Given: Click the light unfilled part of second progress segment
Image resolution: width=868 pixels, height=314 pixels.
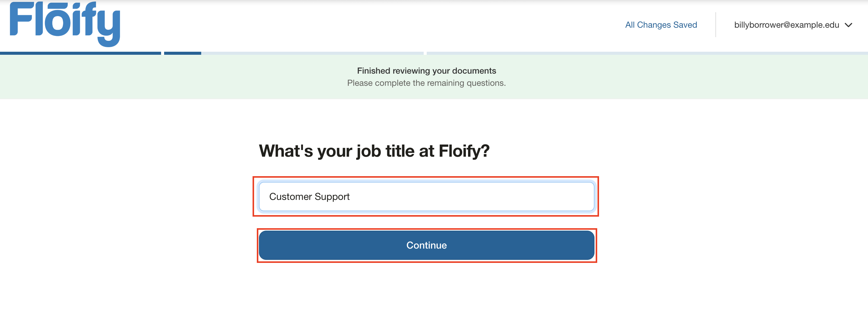Looking at the screenshot, I should tap(312, 53).
